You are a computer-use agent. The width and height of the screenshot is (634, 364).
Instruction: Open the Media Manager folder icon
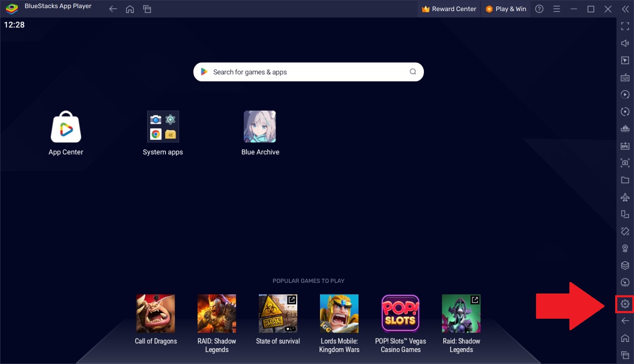(625, 180)
